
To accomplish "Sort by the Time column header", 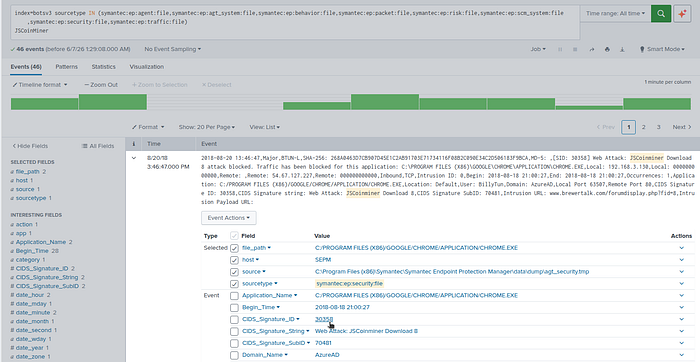I will [x=154, y=144].
